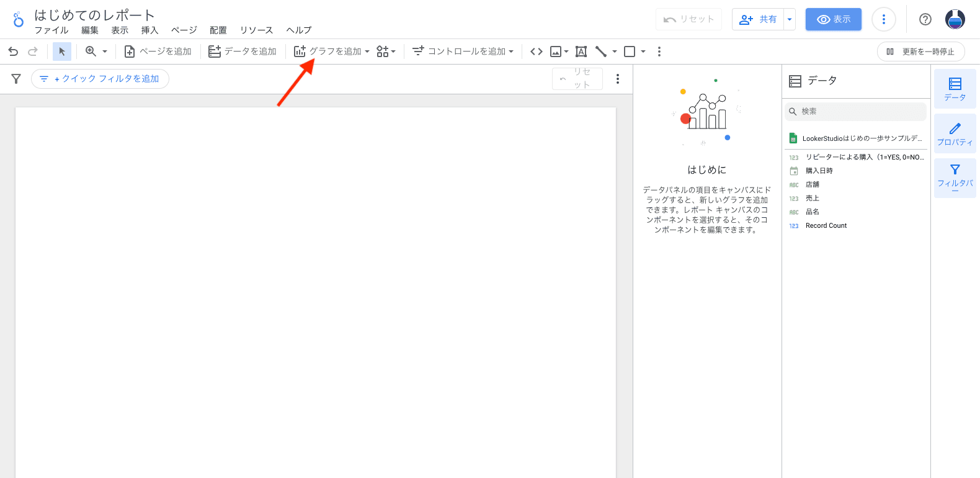Switch to view mode with 表示 button

click(x=833, y=19)
